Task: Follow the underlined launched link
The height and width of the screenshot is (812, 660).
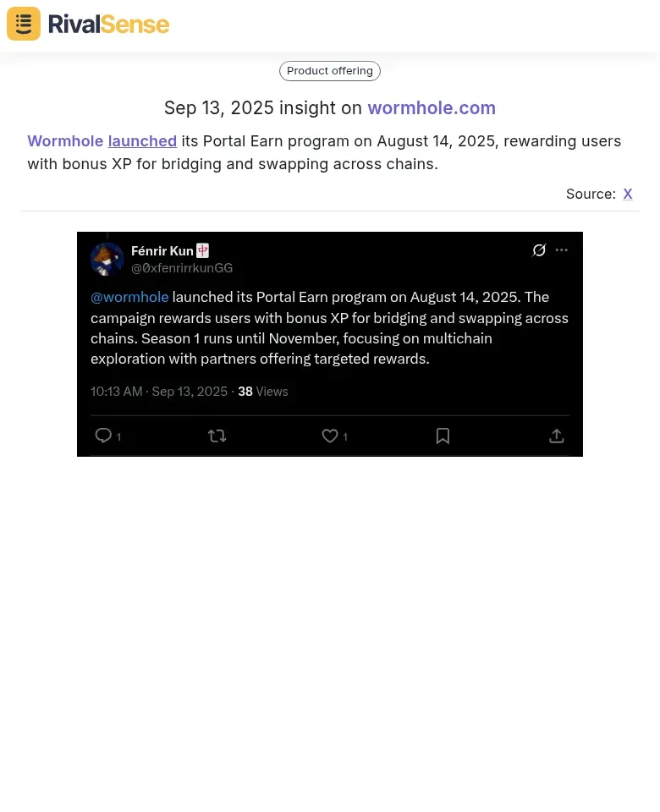Action: point(142,141)
